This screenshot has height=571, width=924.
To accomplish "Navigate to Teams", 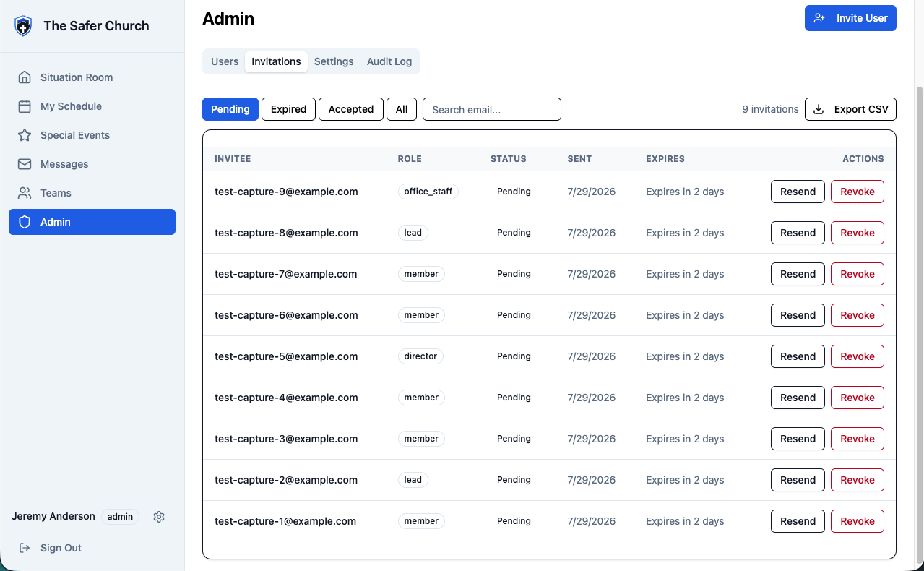I will point(92,193).
